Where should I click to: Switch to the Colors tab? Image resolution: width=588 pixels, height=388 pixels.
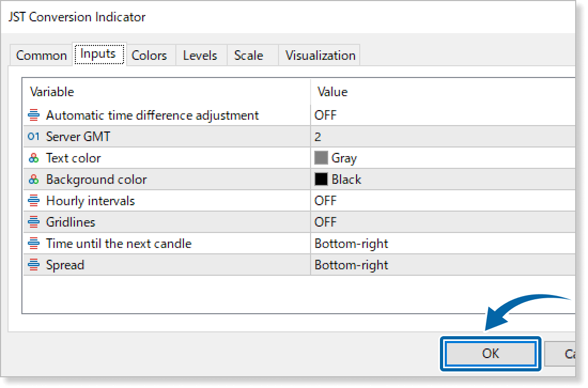[149, 56]
